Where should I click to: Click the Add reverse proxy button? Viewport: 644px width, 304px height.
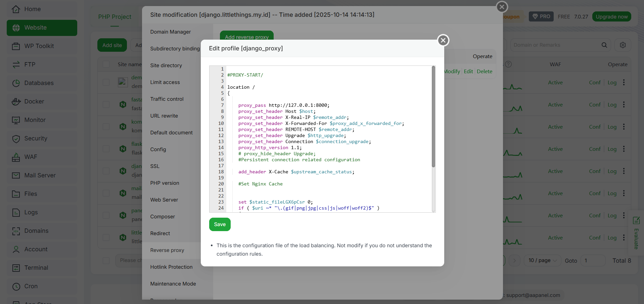tap(247, 36)
